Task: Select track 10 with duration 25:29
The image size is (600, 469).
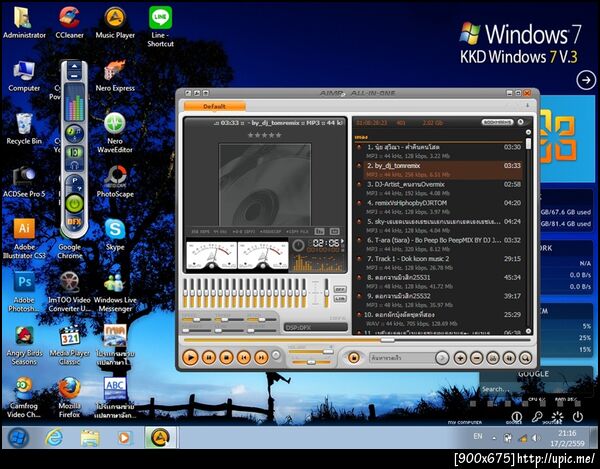Action: point(439,319)
